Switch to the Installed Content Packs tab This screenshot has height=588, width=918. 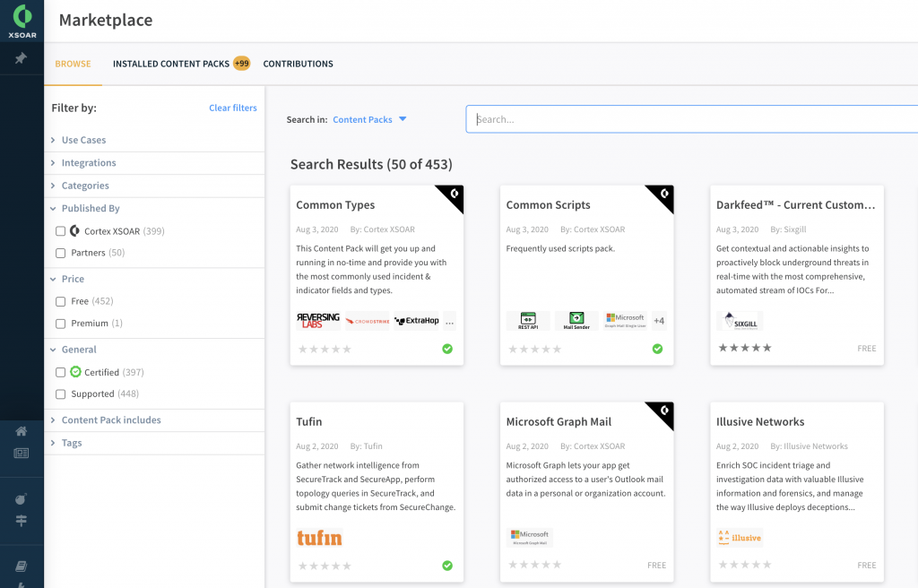tap(170, 64)
